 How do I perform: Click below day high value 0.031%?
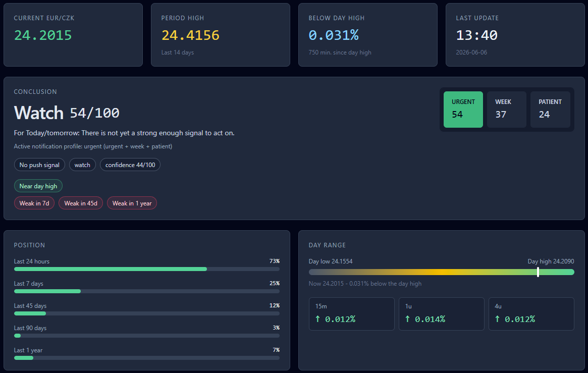334,35
